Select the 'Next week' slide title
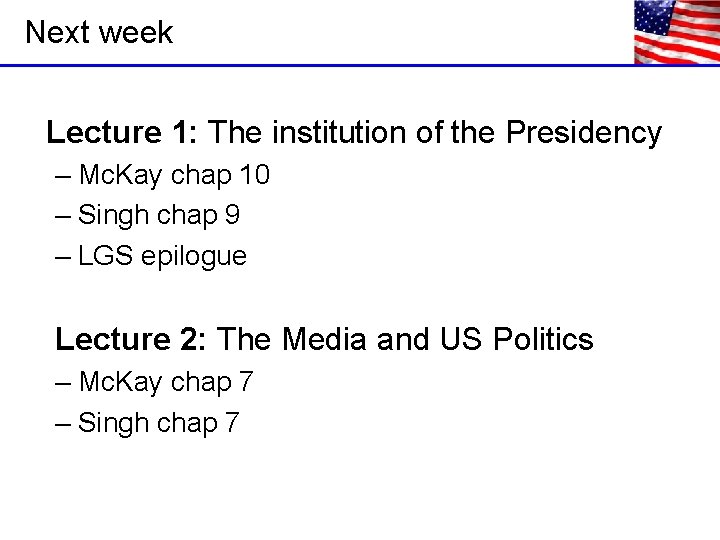This screenshot has width=720, height=540. click(x=98, y=32)
